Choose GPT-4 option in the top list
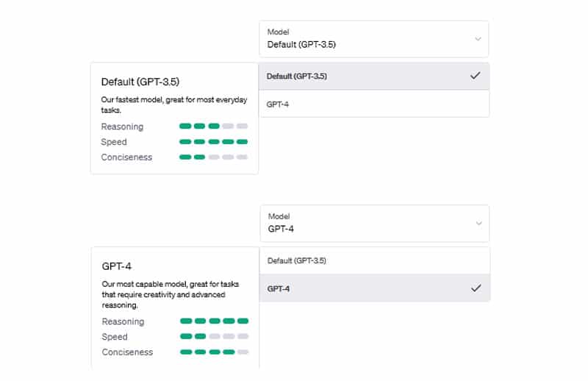 click(x=374, y=104)
